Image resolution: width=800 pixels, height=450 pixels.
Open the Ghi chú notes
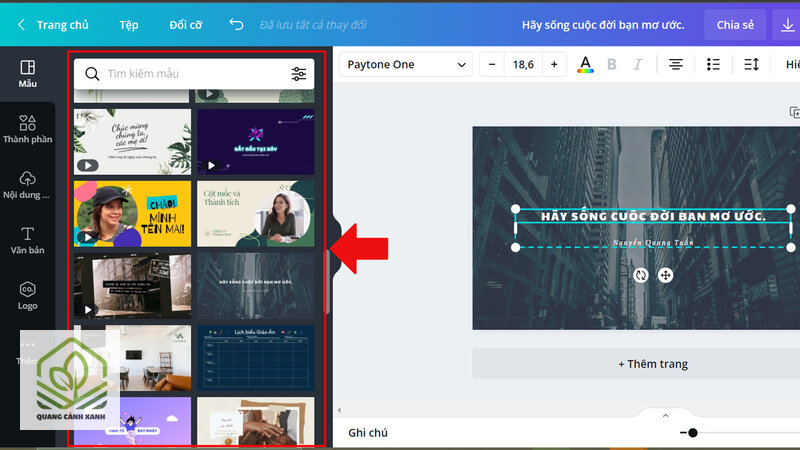tap(368, 433)
